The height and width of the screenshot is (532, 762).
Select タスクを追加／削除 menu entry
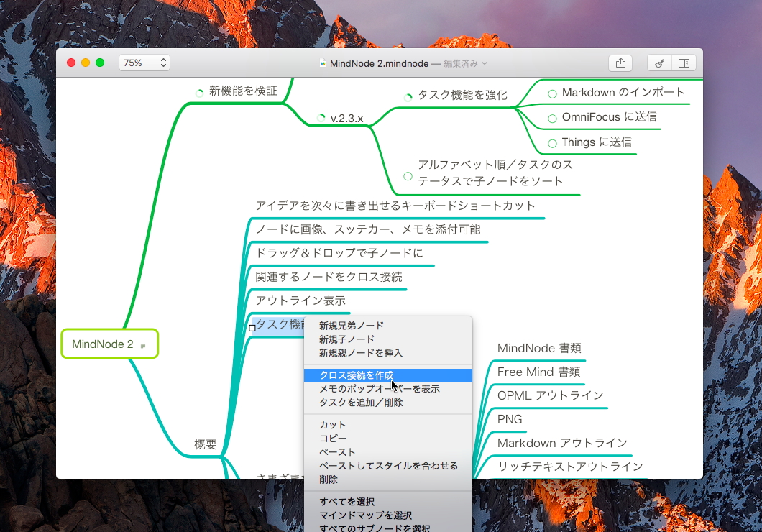pos(387,403)
